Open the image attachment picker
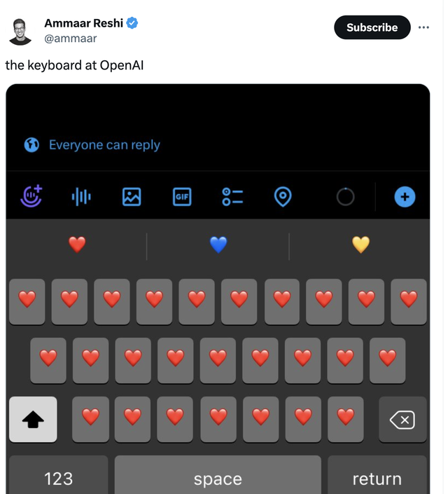 pos(132,197)
